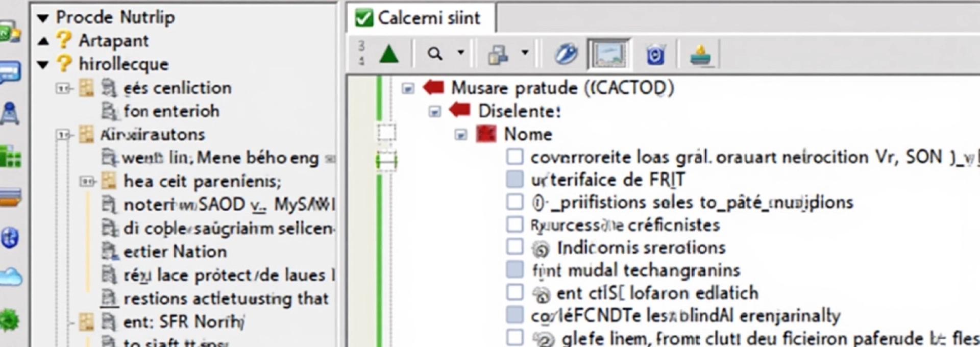980x347 pixels.
Task: Click the green gutter marker beside the covnrroreite row
Action: tap(386, 162)
